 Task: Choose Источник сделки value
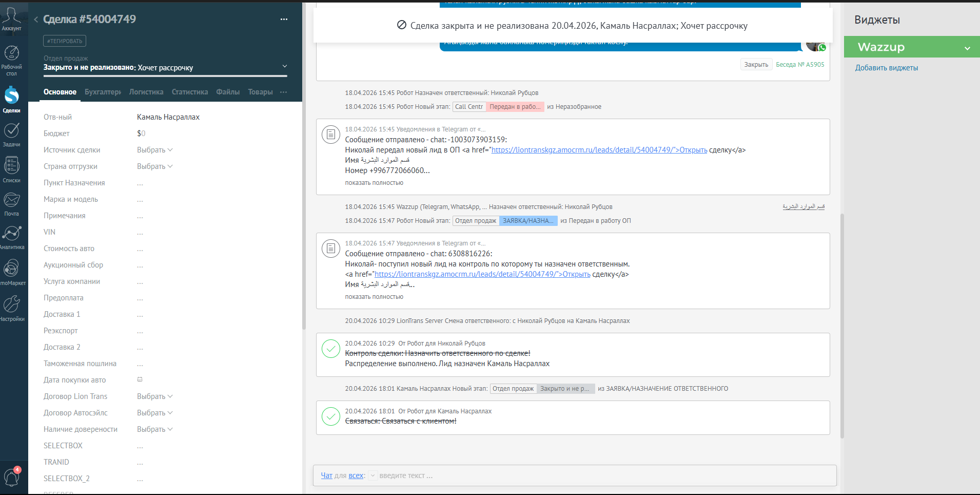(x=154, y=150)
